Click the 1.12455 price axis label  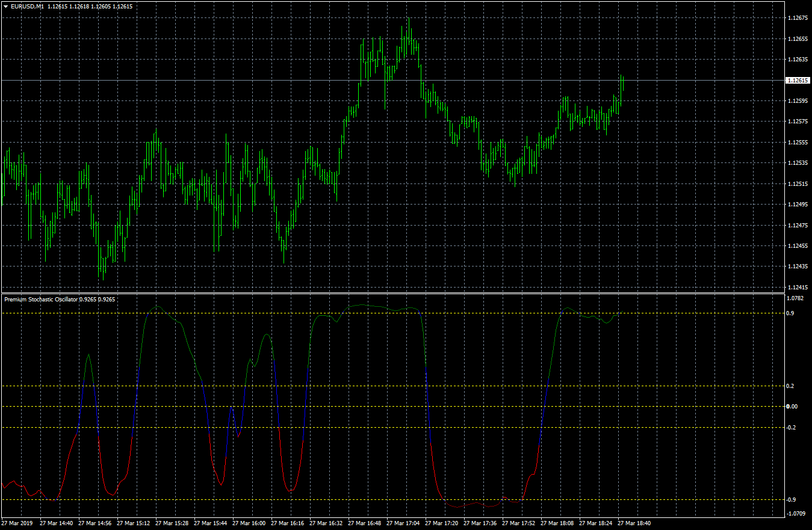tap(798, 245)
